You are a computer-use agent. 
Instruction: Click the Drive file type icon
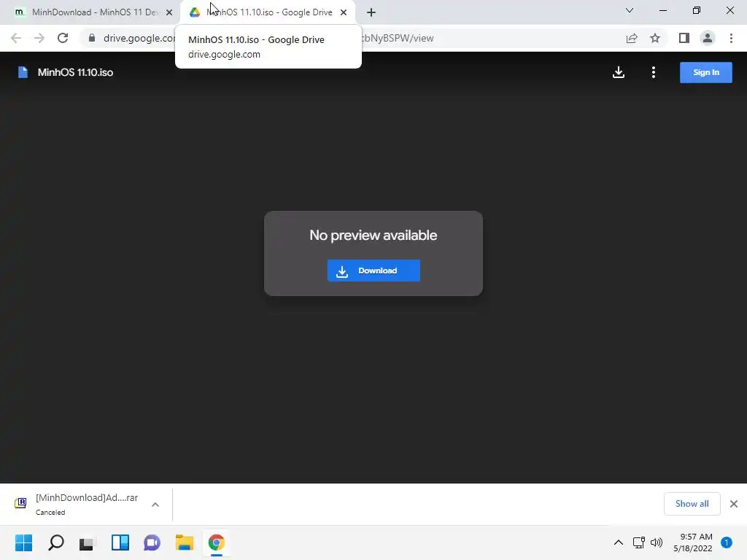23,72
